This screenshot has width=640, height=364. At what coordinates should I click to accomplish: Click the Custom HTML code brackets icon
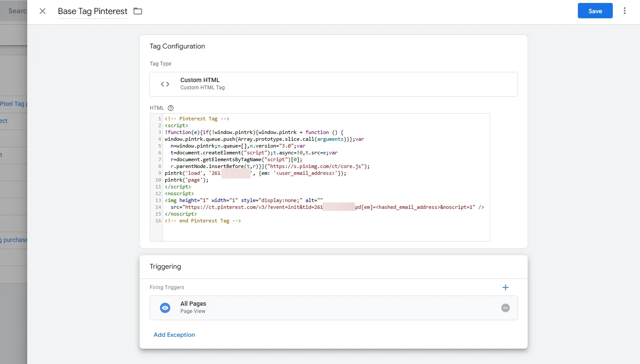pos(165,84)
